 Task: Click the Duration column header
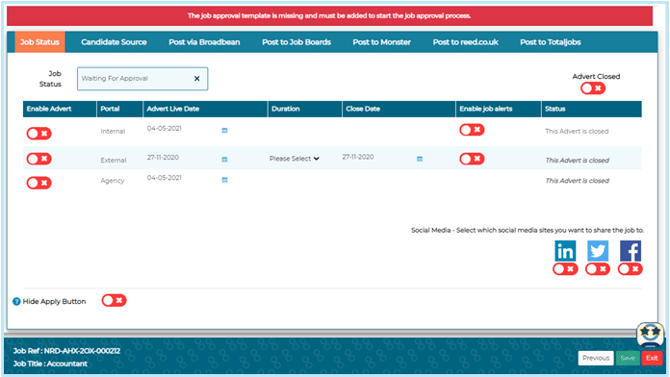tap(305, 109)
